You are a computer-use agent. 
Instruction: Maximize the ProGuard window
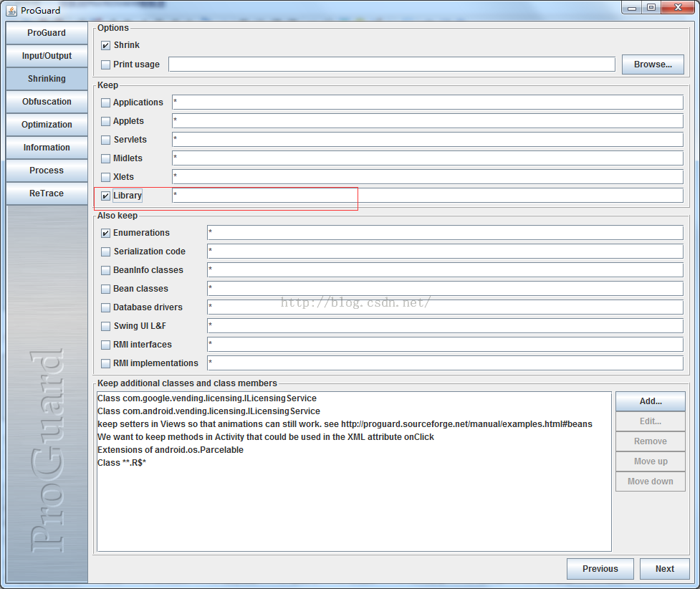[651, 8]
